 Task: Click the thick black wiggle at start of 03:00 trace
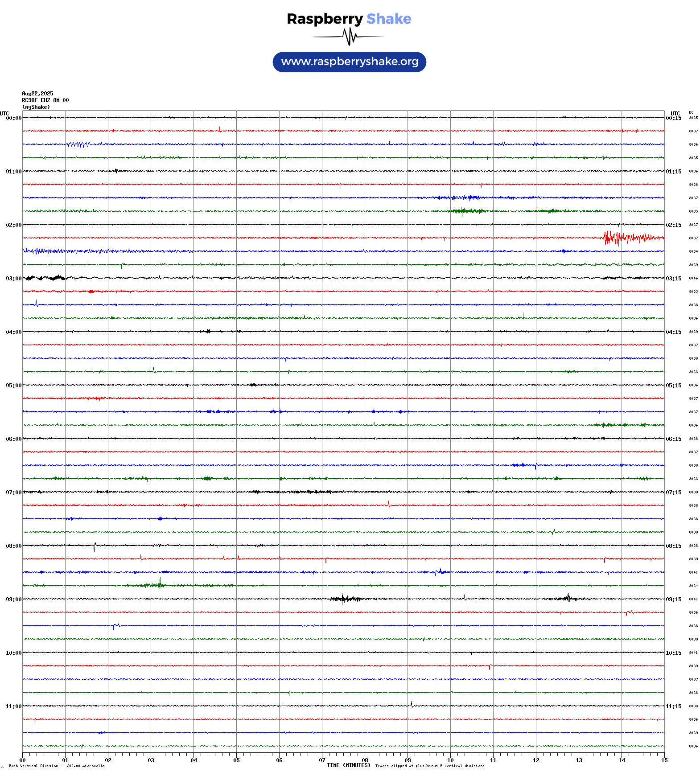pos(45,278)
